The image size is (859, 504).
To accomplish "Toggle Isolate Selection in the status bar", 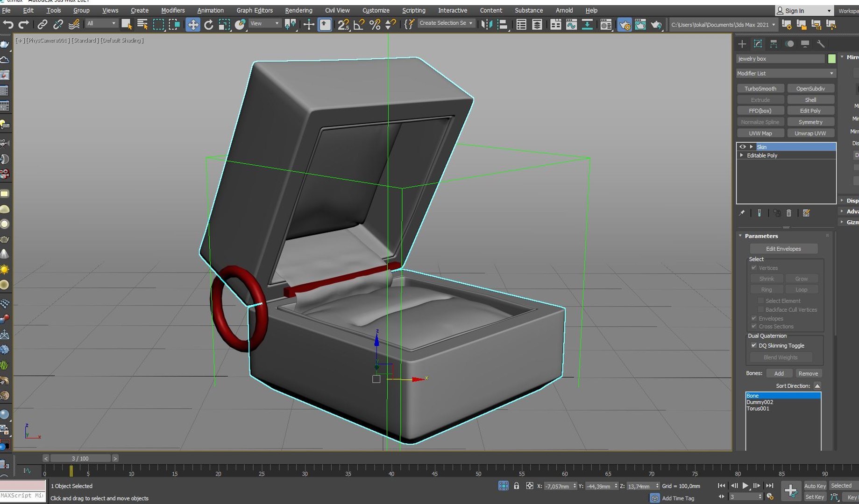I will 504,486.
